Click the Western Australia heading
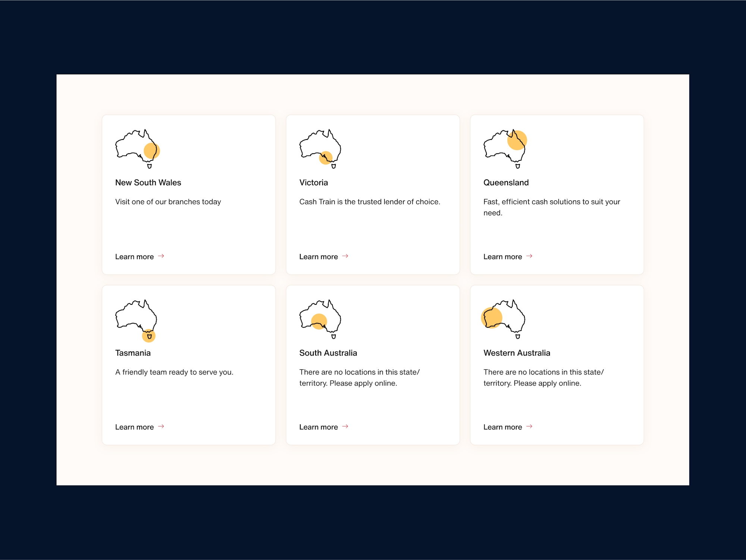The height and width of the screenshot is (560, 746). tap(517, 353)
